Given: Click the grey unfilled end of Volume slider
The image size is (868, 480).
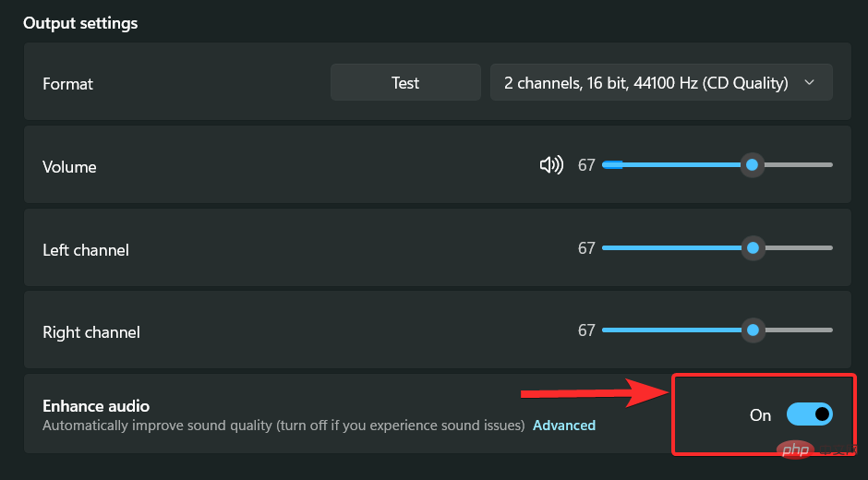Looking at the screenshot, I should (x=800, y=165).
